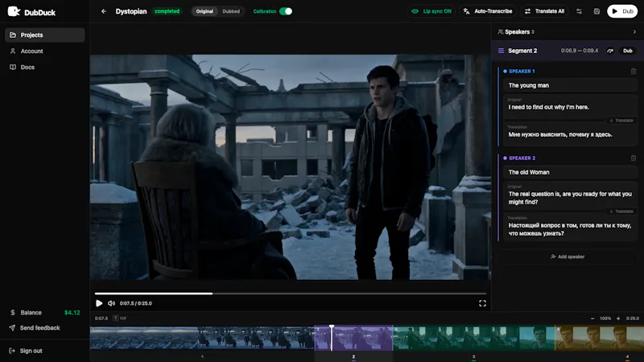Click the Balance $4.12 entry

tap(45, 313)
